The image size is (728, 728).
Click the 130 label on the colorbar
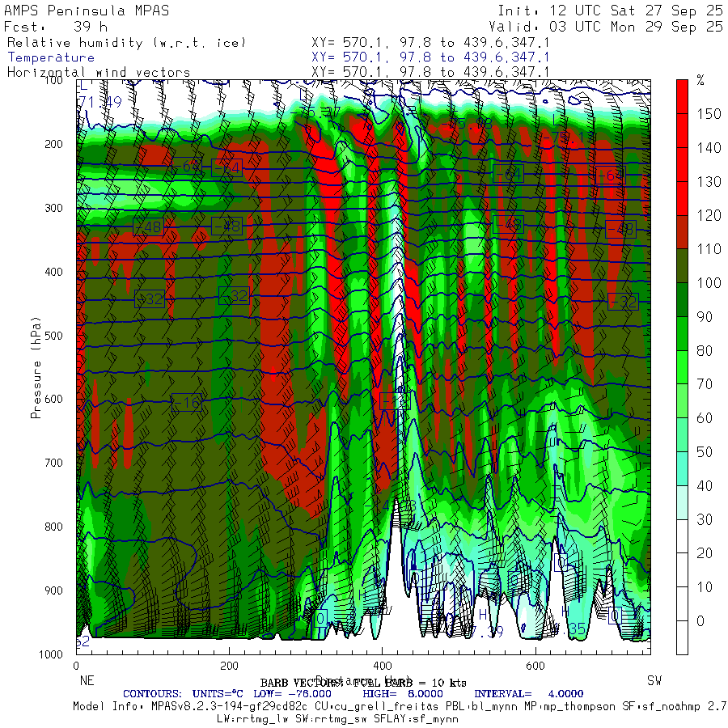(x=709, y=182)
